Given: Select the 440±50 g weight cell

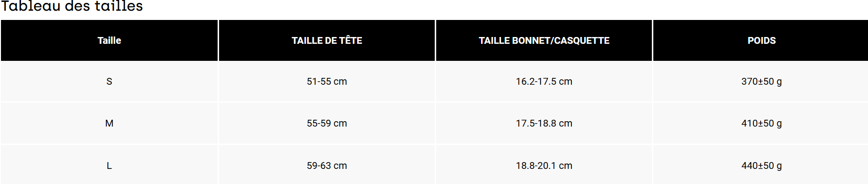Looking at the screenshot, I should [761, 166].
